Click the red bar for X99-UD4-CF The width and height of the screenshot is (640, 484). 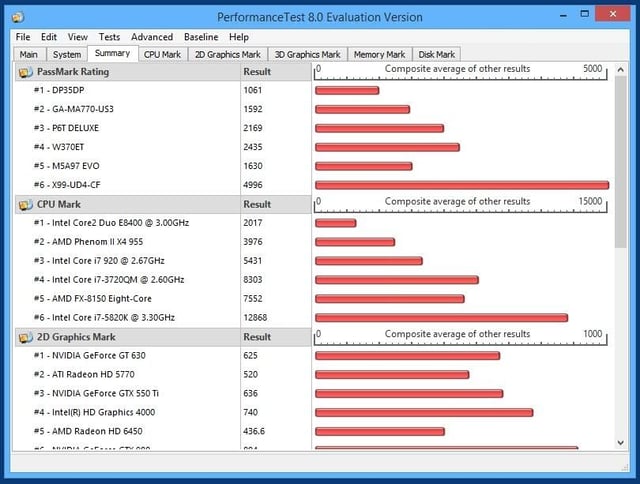click(462, 185)
